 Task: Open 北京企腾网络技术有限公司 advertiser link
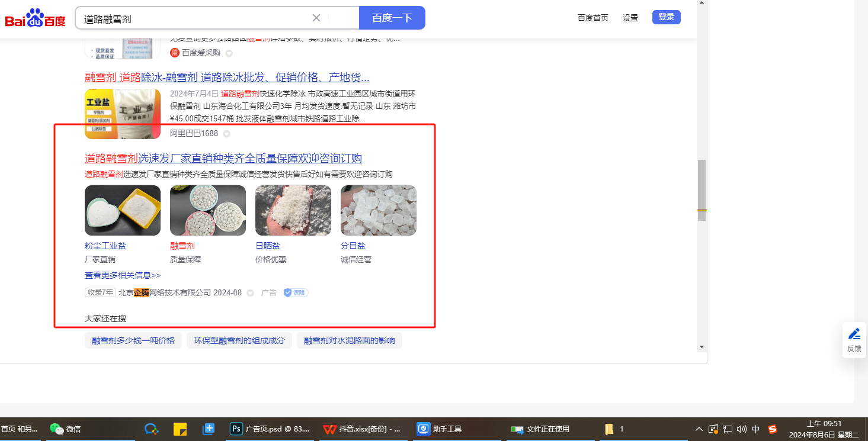pyautogui.click(x=165, y=292)
